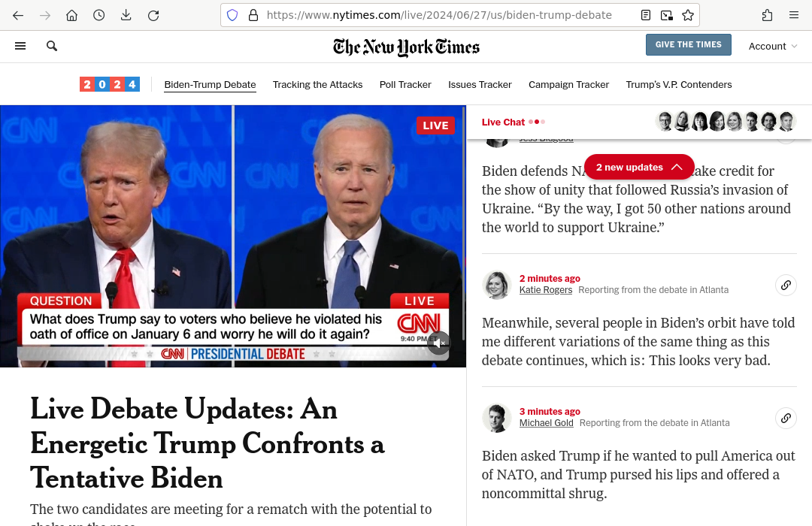Copy link for Michael Gold's update
The width and height of the screenshot is (812, 526).
point(786,418)
